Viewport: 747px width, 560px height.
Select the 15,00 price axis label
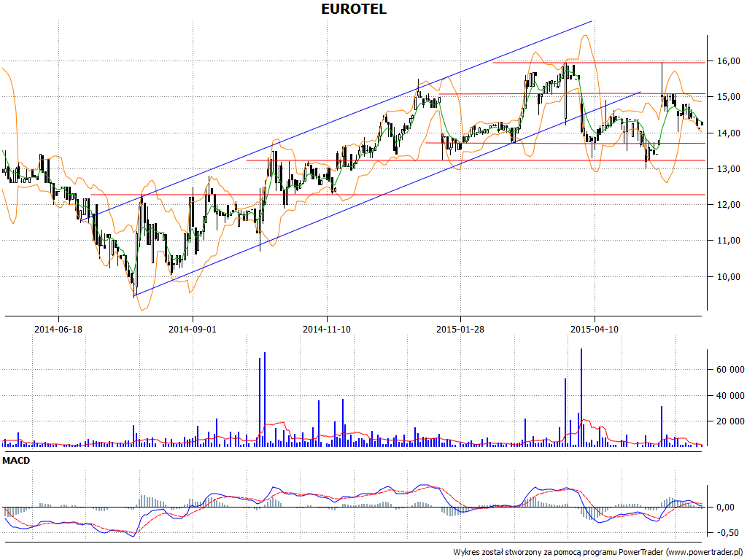tap(729, 97)
